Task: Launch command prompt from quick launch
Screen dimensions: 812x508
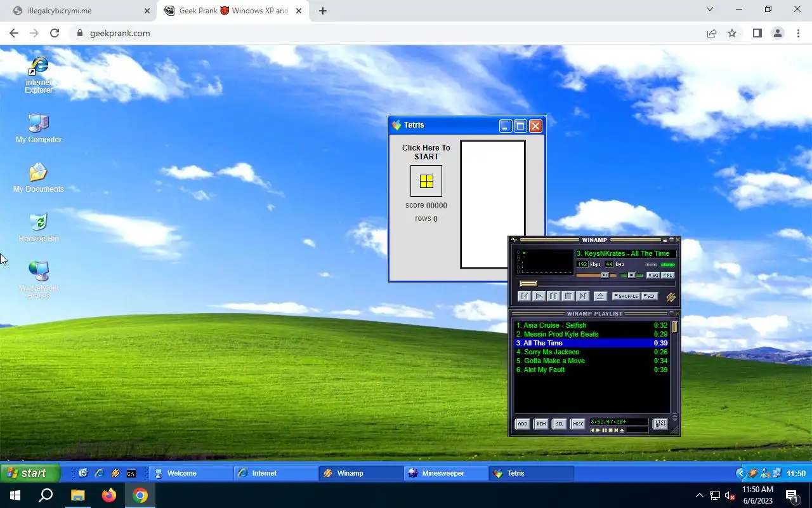Action: 131,473
